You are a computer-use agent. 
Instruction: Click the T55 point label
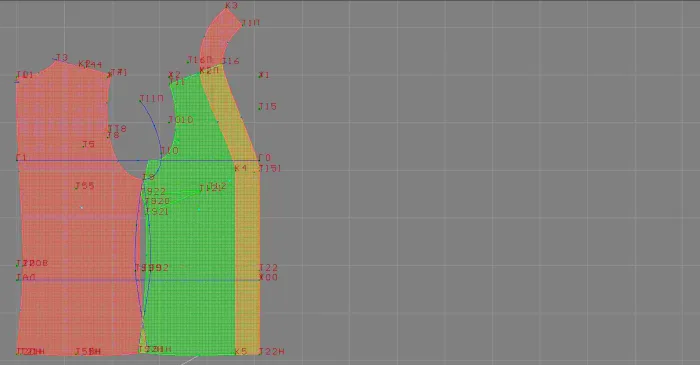click(x=84, y=186)
